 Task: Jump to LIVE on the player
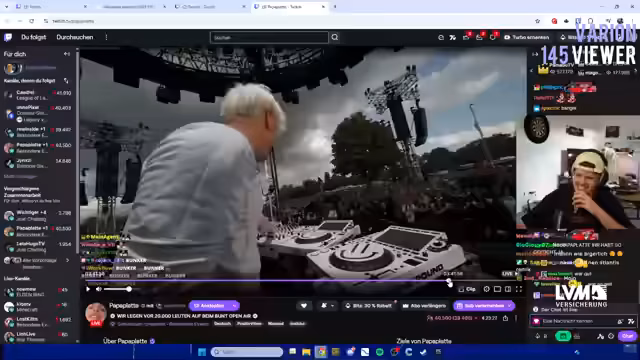click(x=509, y=274)
